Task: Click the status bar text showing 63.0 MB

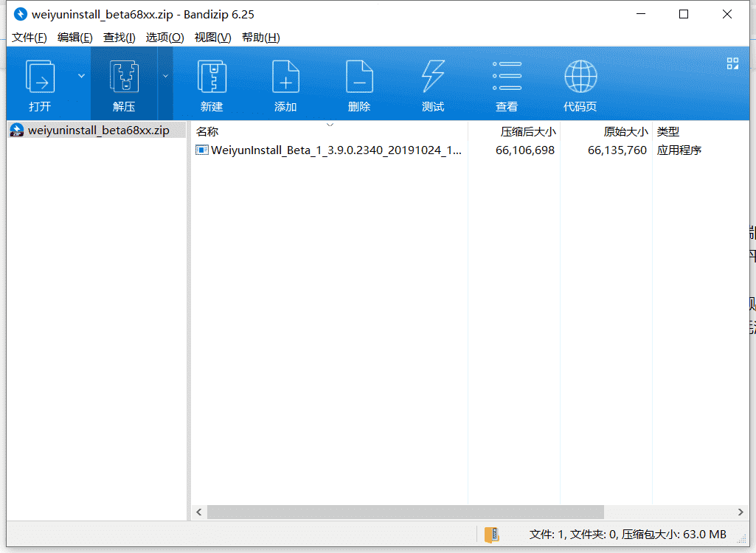Action: (628, 534)
